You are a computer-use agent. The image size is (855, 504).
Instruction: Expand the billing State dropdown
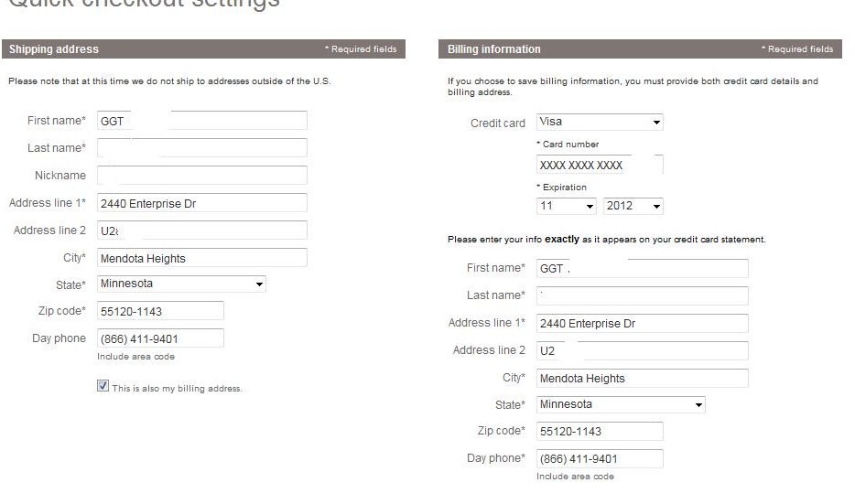pyautogui.click(x=621, y=404)
